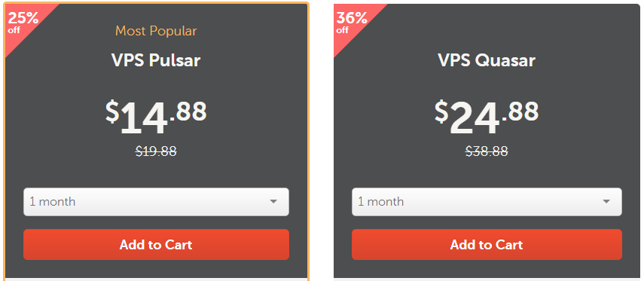Click the 25% off corner badge
This screenshot has width=644, height=281.
(x=23, y=21)
